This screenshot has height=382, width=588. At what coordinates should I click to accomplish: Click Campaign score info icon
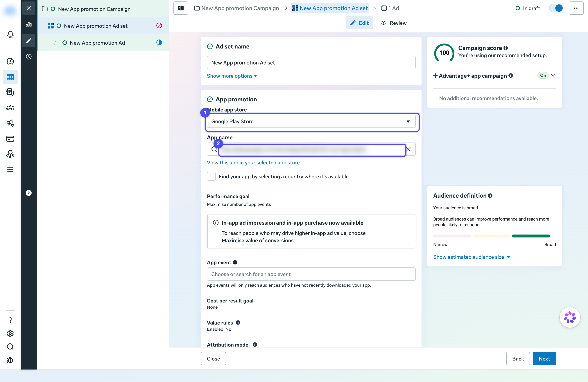pos(506,48)
